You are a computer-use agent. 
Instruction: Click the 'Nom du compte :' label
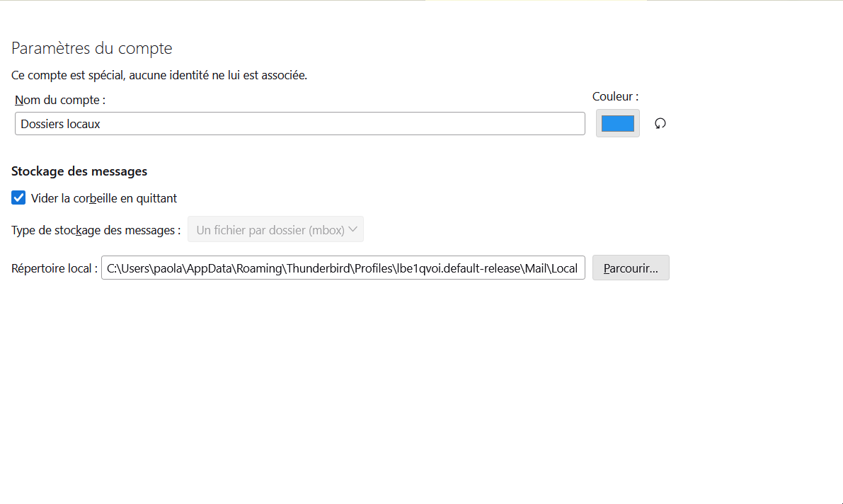60,100
